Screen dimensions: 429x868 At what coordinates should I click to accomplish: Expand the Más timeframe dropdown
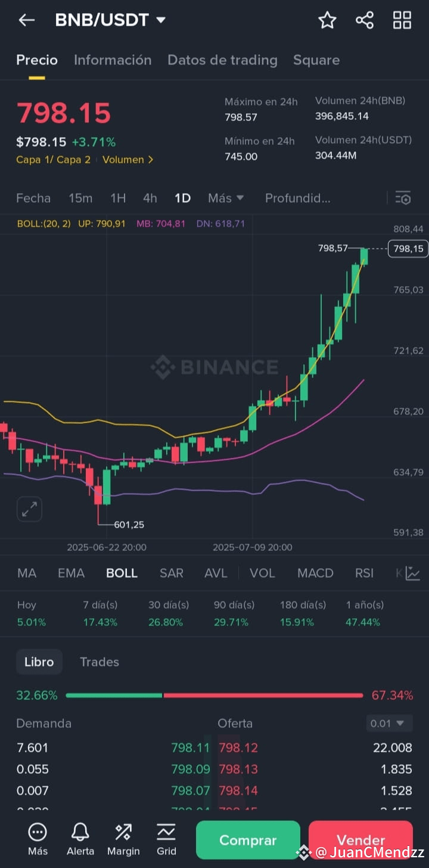pos(226,198)
